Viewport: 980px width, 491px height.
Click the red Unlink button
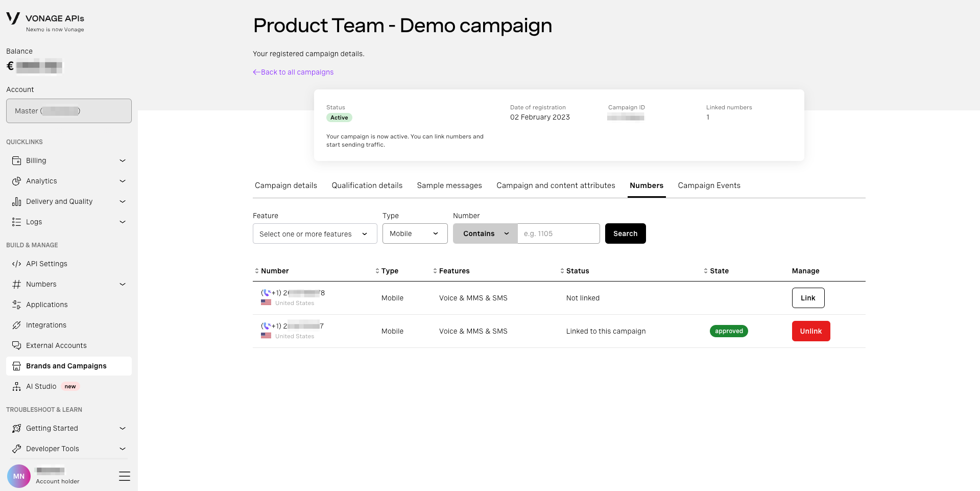tap(811, 331)
